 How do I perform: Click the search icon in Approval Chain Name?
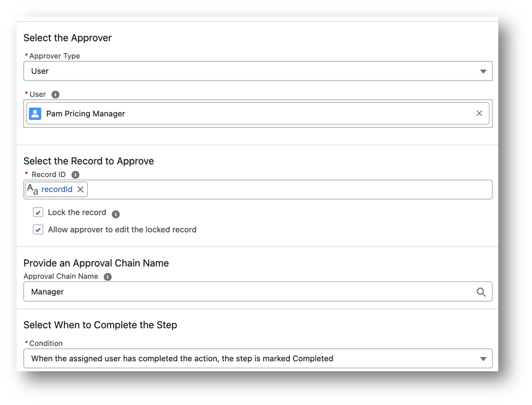click(481, 292)
